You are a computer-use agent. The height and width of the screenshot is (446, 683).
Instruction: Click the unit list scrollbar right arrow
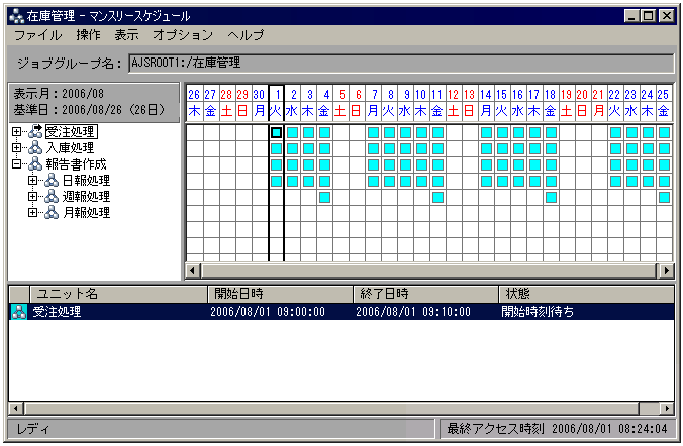667,409
